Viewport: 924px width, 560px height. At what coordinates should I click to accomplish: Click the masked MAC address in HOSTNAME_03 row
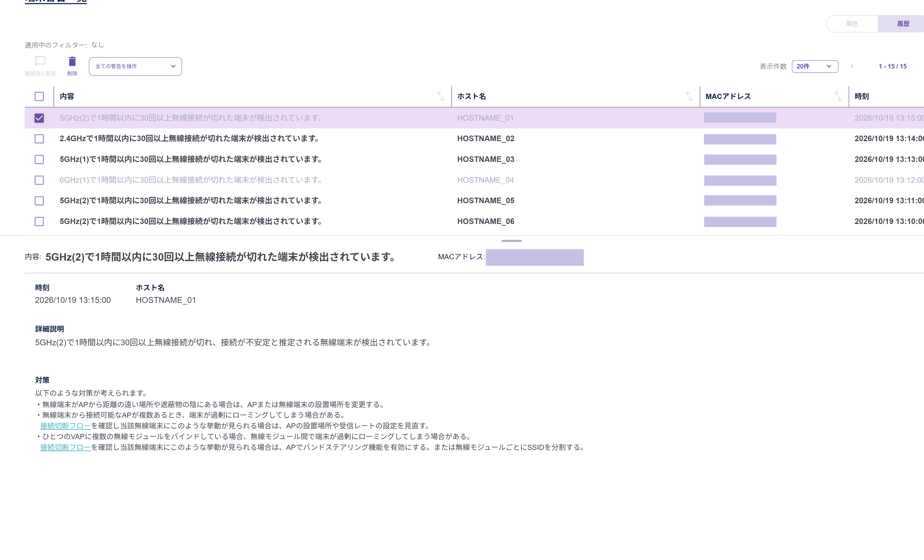pyautogui.click(x=740, y=159)
